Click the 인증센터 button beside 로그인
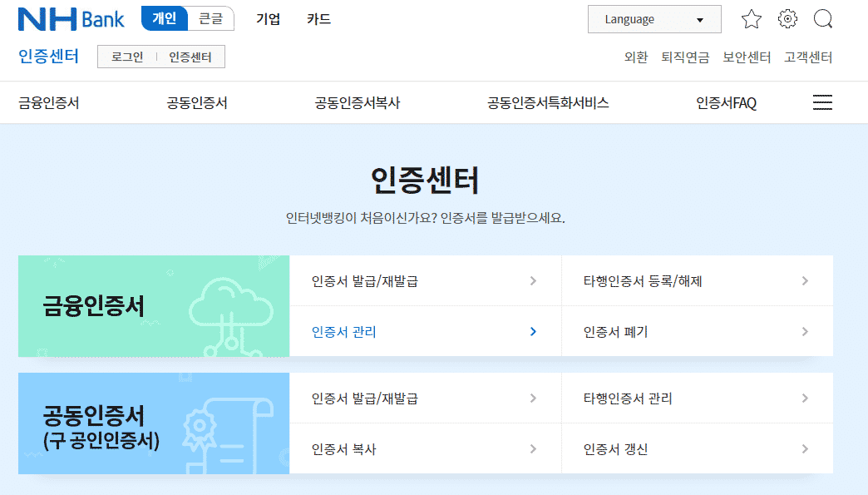Screen dimensions: 868x495 click(x=190, y=57)
